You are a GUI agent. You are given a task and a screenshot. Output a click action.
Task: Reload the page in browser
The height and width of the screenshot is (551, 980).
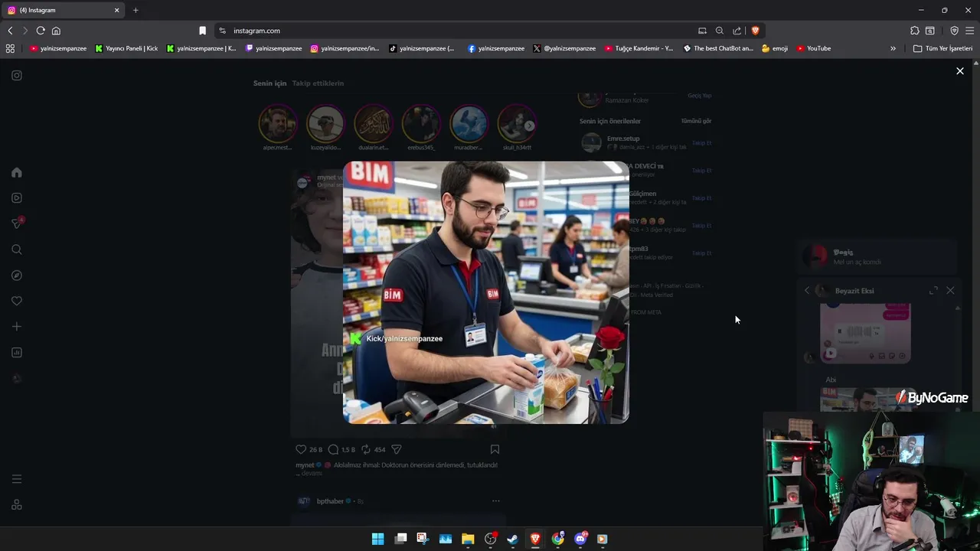[x=41, y=31]
